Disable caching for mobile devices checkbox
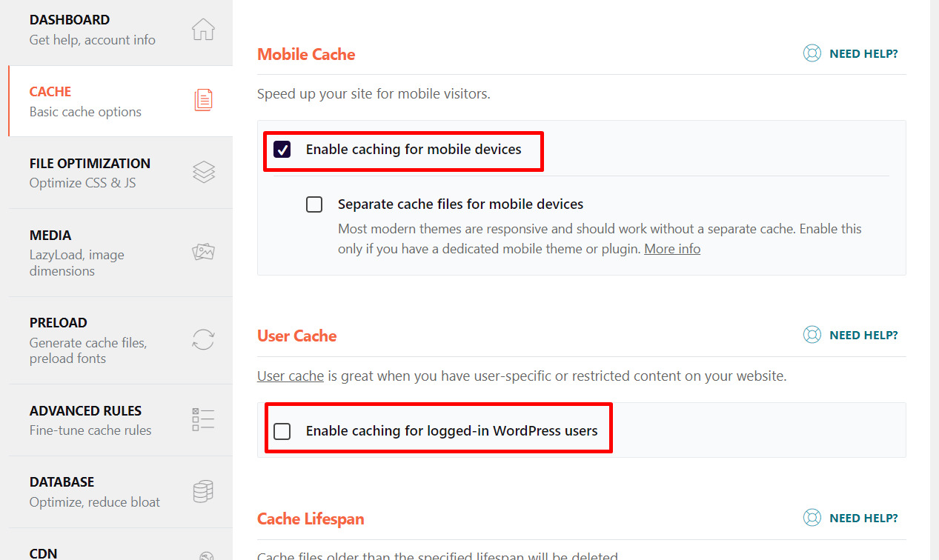Viewport: 939px width, 560px height. coord(282,150)
